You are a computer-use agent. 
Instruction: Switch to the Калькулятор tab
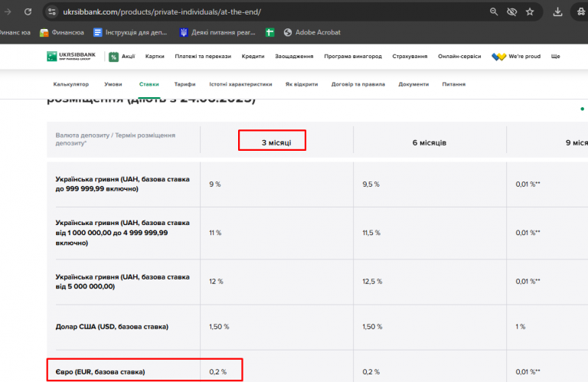click(x=71, y=84)
